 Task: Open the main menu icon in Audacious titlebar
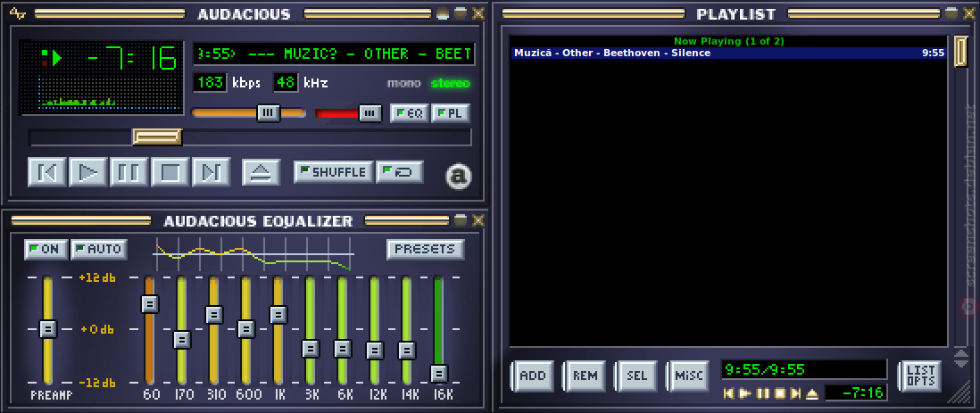(x=18, y=13)
